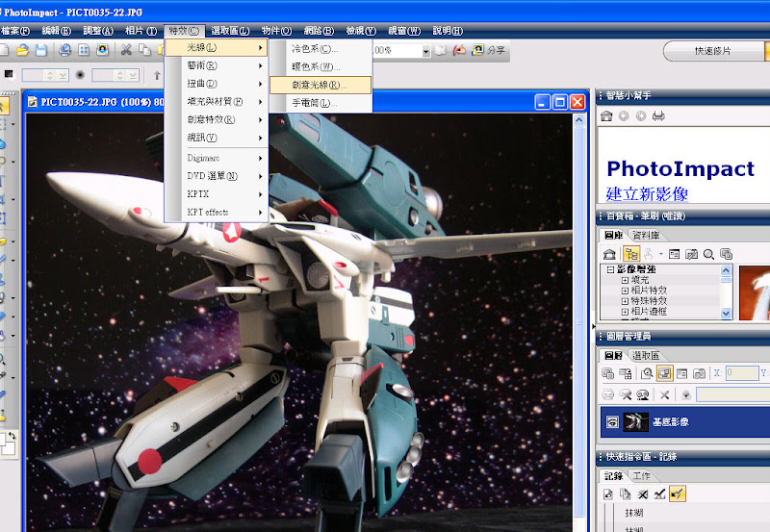Image resolution: width=770 pixels, height=532 pixels.
Task: Open the zoom percentage dropdown arrow
Action: 425,51
